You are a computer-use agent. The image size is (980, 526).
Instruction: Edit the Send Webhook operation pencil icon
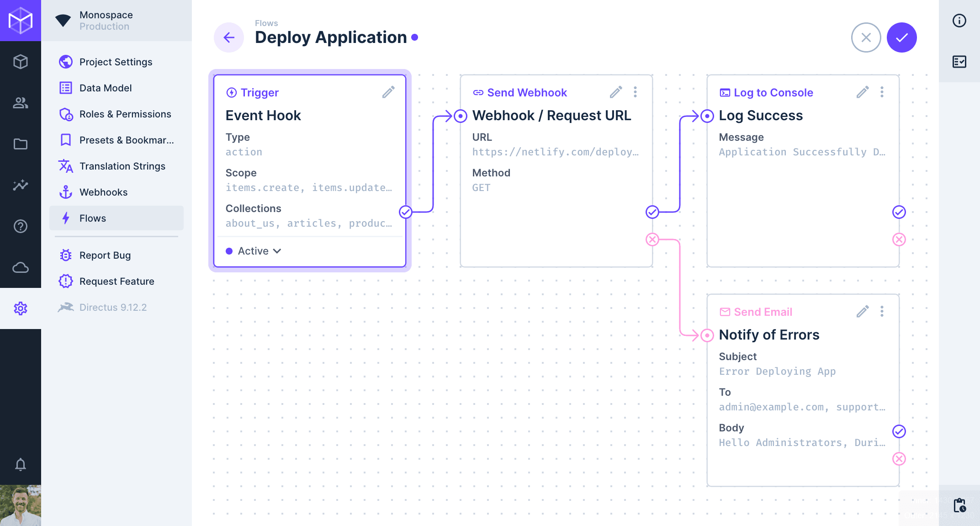[616, 92]
